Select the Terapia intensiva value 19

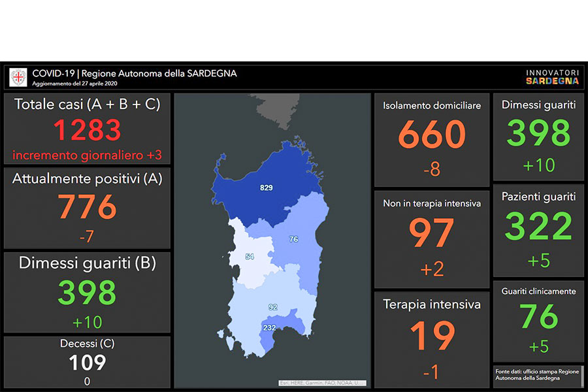(x=431, y=336)
